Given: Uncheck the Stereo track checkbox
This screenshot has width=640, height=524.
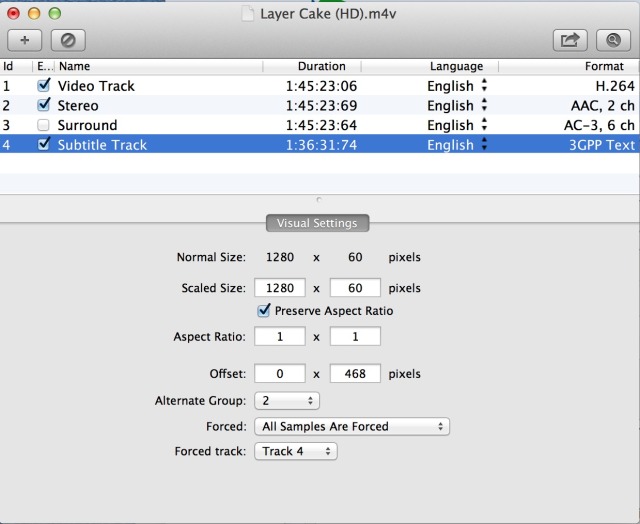Looking at the screenshot, I should 43,105.
